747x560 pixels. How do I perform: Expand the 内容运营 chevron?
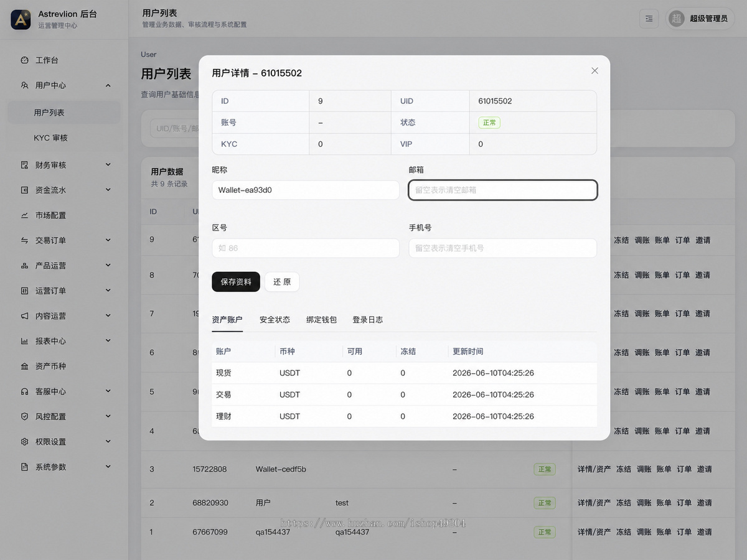[108, 316]
